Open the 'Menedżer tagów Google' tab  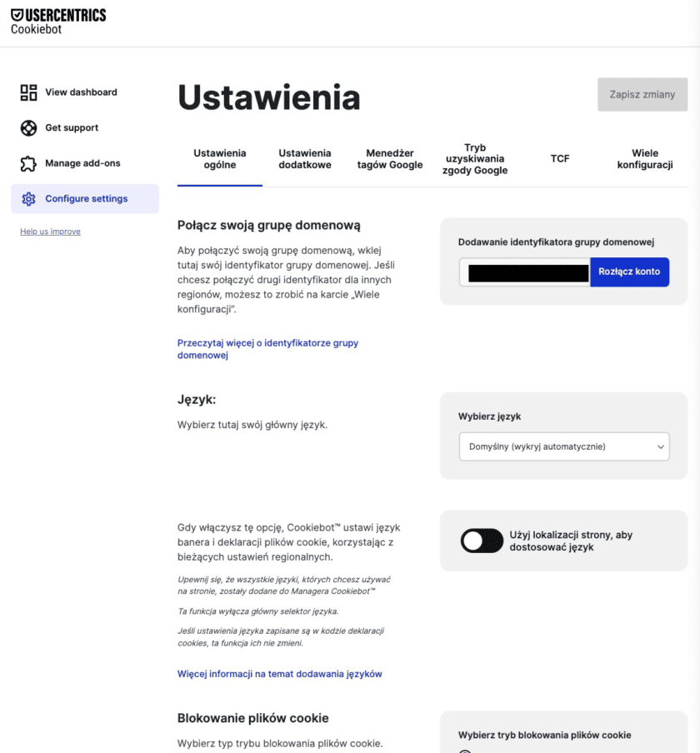[390, 158]
